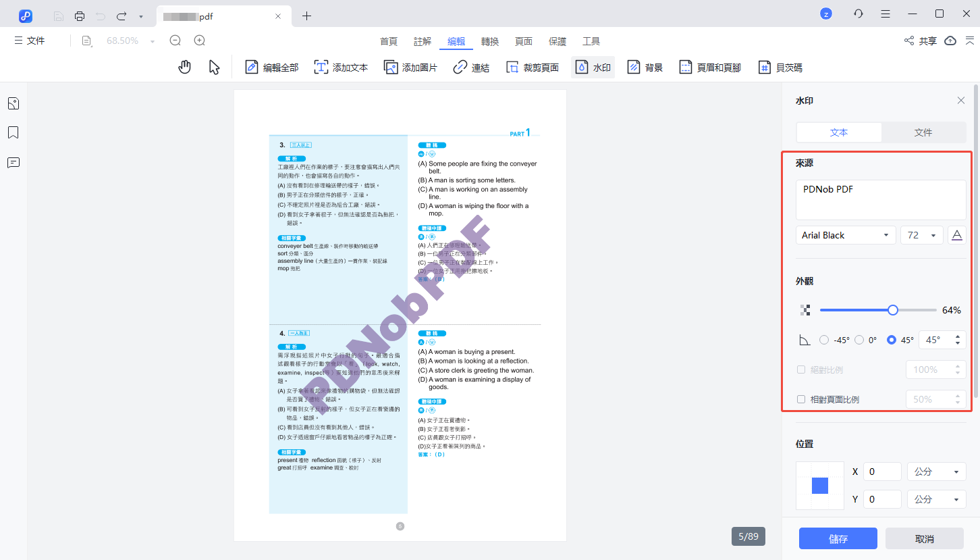Screen dimensions: 980x560
Task: Enable the 相對頁面比例 checkbox
Action: [x=801, y=399]
